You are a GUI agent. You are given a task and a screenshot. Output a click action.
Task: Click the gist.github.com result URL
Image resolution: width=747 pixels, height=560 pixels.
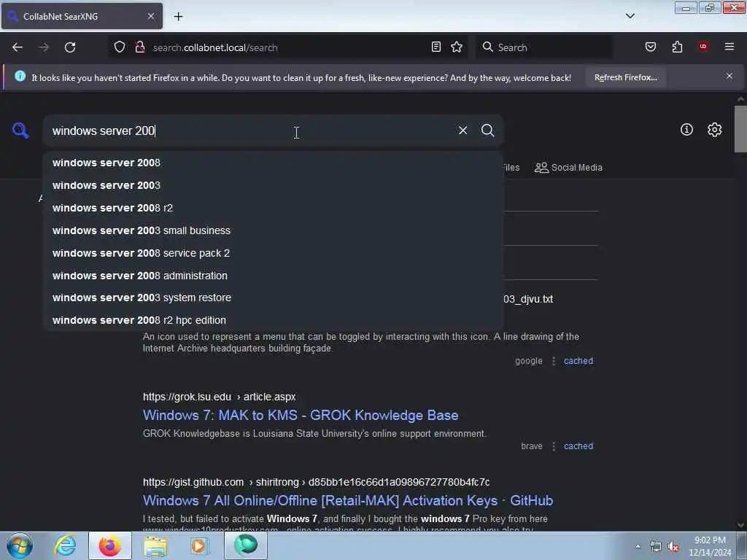tap(317, 482)
